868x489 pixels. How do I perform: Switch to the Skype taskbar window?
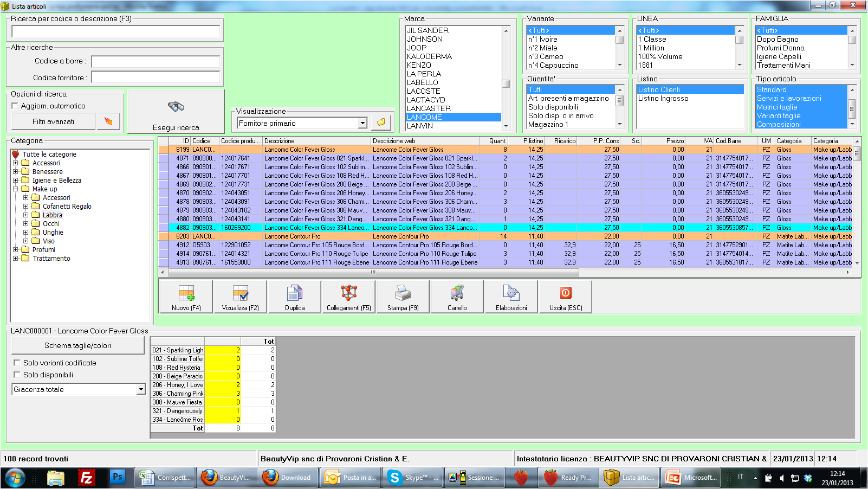(x=413, y=478)
